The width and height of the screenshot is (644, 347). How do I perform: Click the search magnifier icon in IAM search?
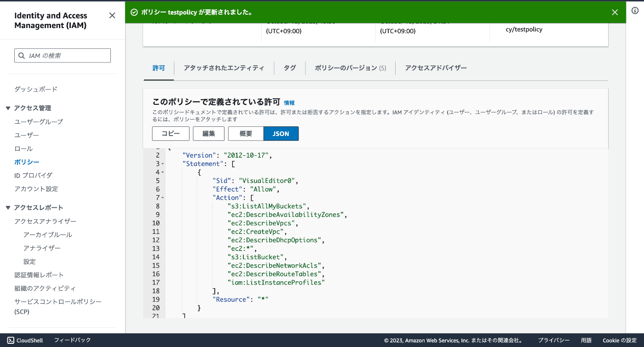coord(22,56)
